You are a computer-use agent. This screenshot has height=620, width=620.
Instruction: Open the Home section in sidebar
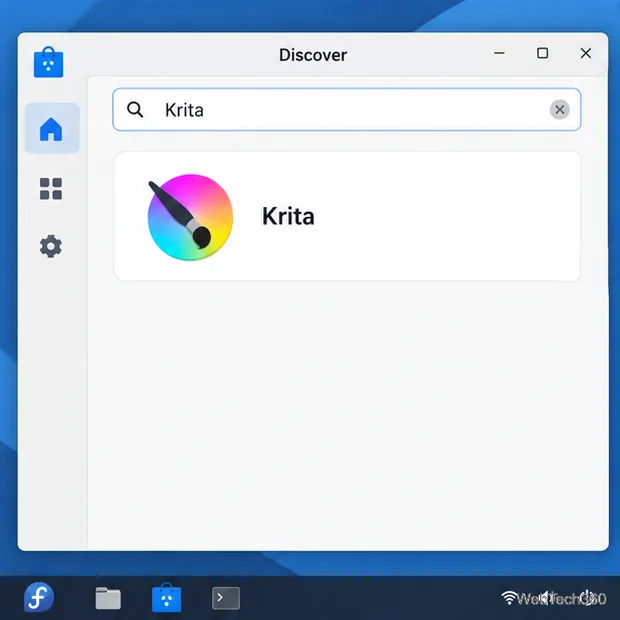[x=51, y=129]
